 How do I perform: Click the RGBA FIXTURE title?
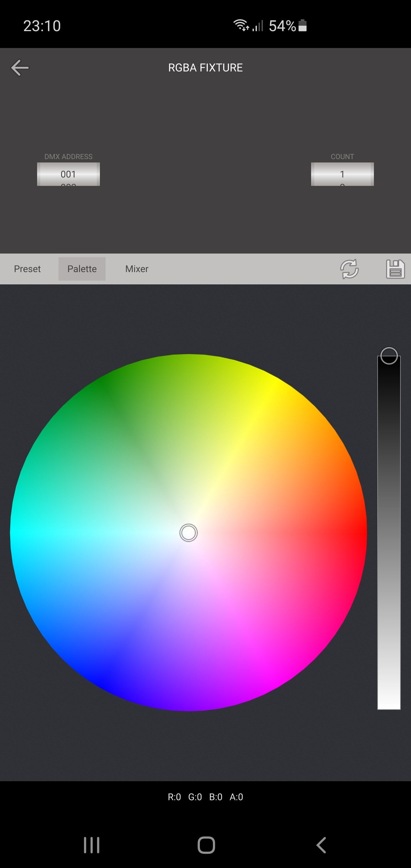tap(205, 68)
